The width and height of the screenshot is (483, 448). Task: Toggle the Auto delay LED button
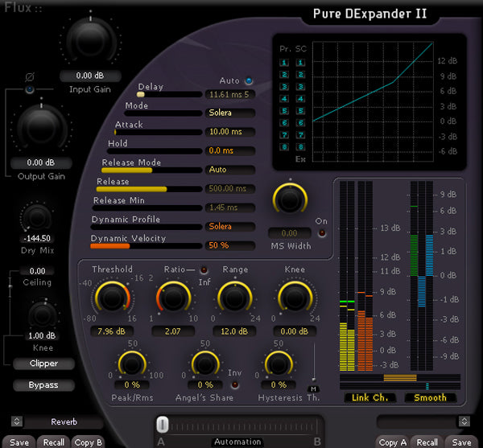click(x=248, y=80)
